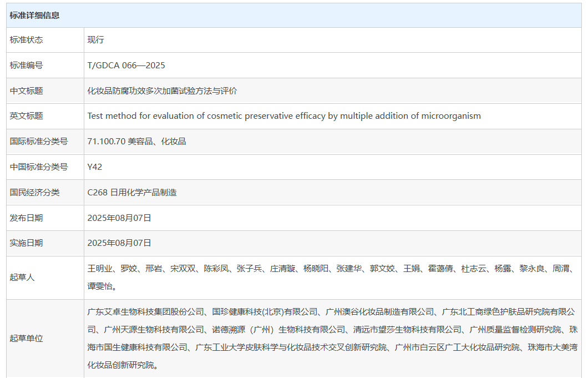This screenshot has width=588, height=378.
Task: Click the English title text starting 'Test method'
Action: coord(283,116)
